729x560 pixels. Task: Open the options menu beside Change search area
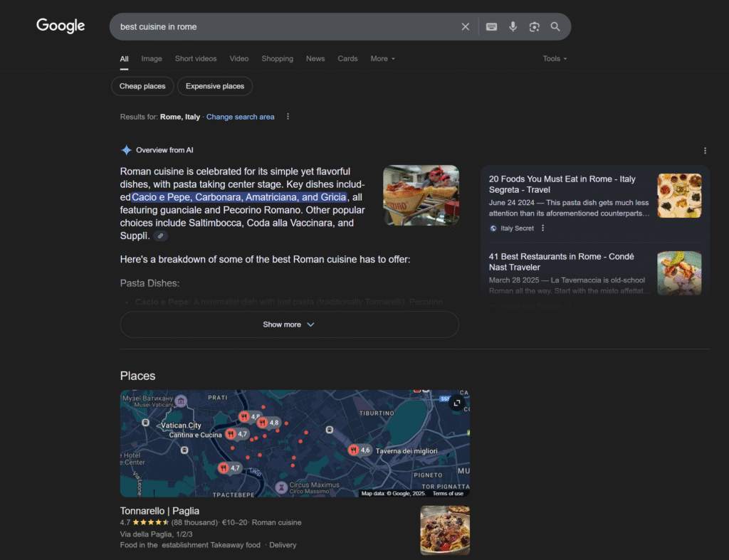pyautogui.click(x=288, y=117)
